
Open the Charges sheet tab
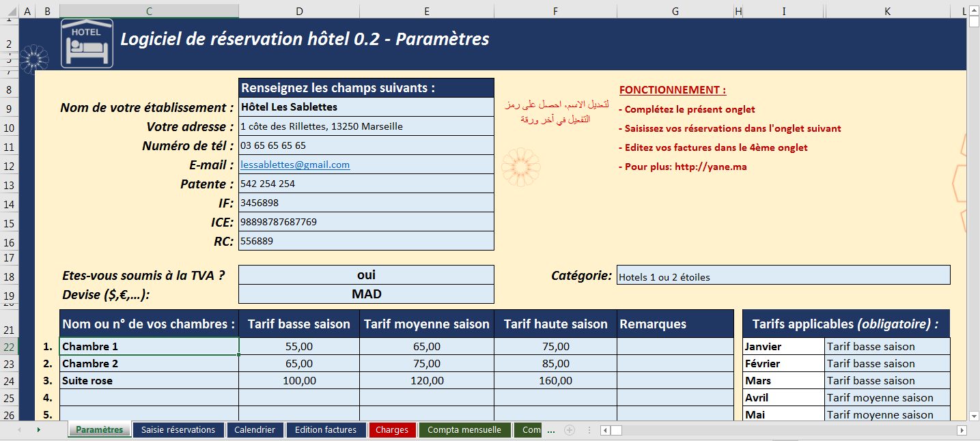393,430
